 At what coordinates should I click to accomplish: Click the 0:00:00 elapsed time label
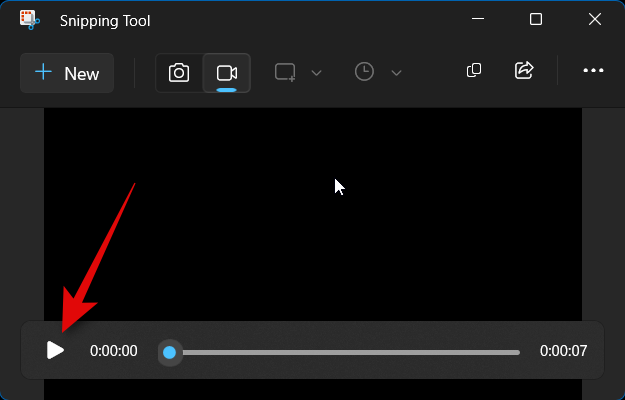tap(114, 352)
